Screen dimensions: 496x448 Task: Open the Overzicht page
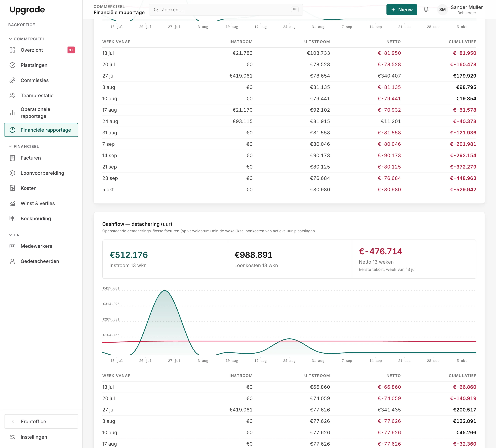point(41,50)
